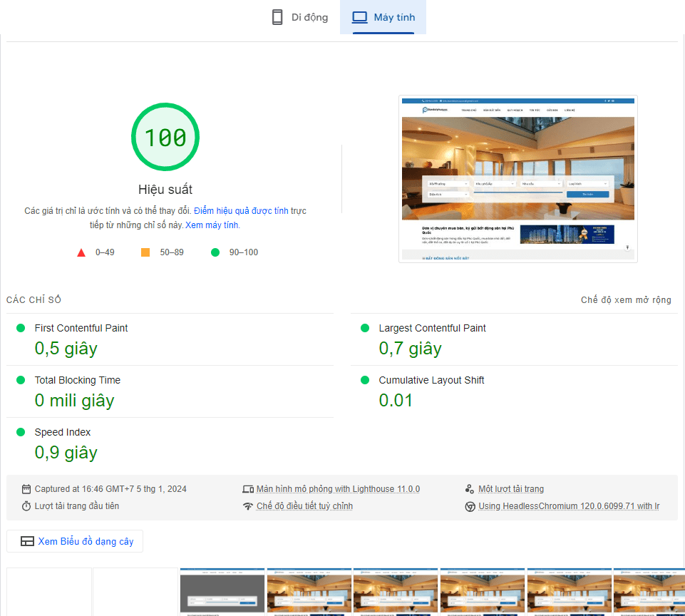Open the 'Điểm hiệu quả được tính' link
The image size is (685, 616).
coord(241,211)
